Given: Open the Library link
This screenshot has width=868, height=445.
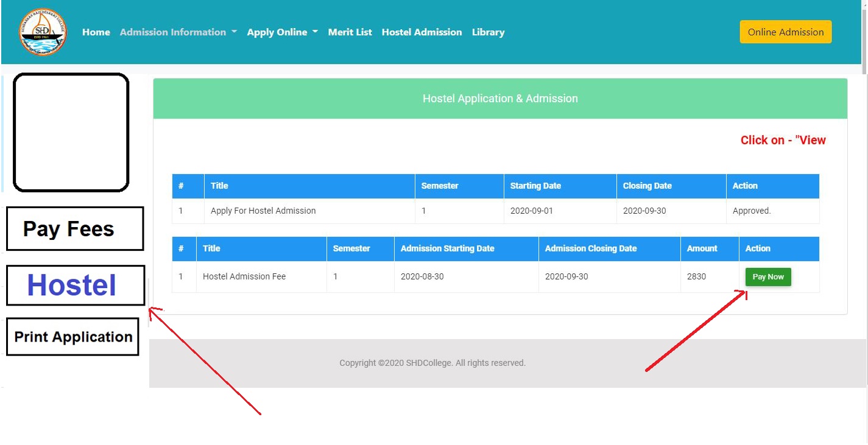Looking at the screenshot, I should click(x=488, y=32).
